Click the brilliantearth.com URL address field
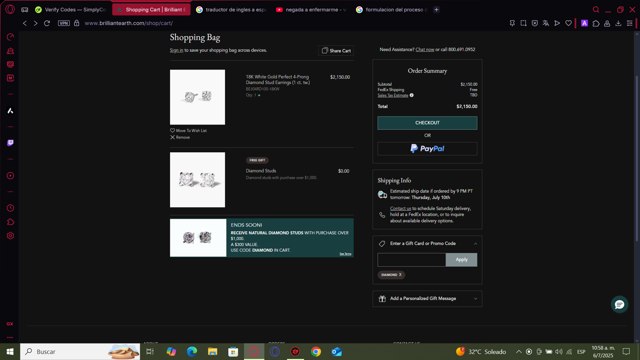 pyautogui.click(x=129, y=23)
